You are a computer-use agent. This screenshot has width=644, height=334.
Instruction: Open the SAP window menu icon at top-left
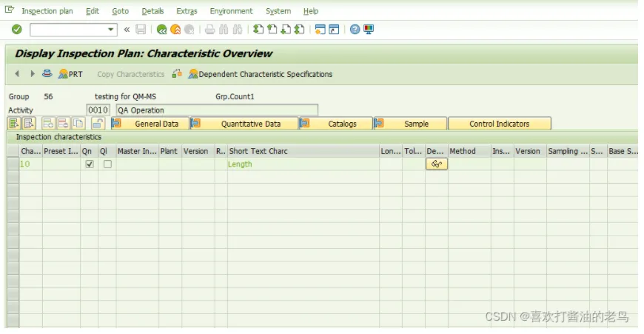(10, 10)
